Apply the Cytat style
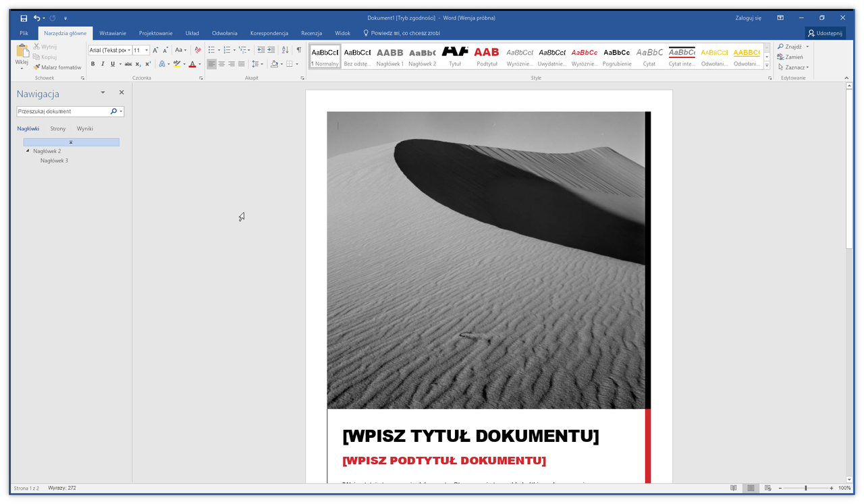This screenshot has width=864, height=504. [x=649, y=56]
